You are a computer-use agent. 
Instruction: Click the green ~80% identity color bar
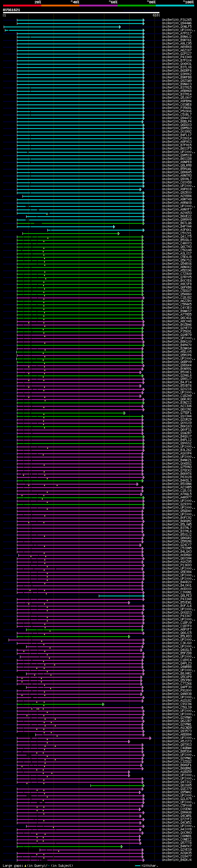(137, 6)
